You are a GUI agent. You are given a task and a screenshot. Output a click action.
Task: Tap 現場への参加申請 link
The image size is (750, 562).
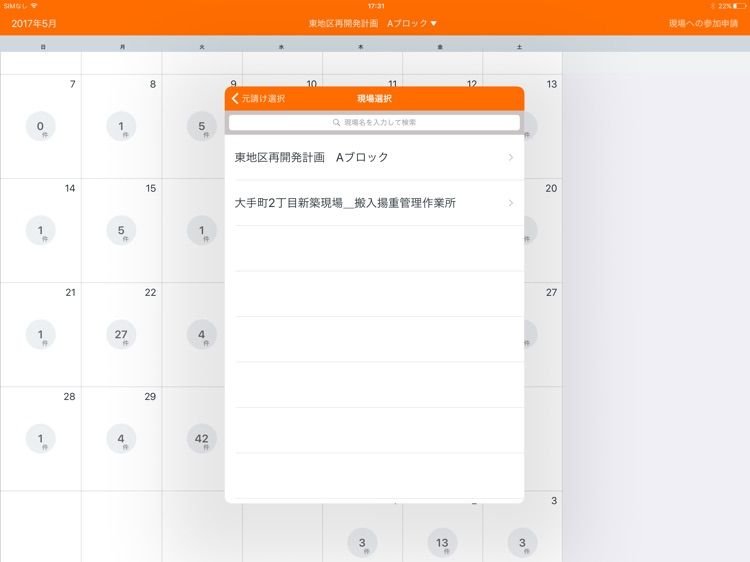coord(703,23)
